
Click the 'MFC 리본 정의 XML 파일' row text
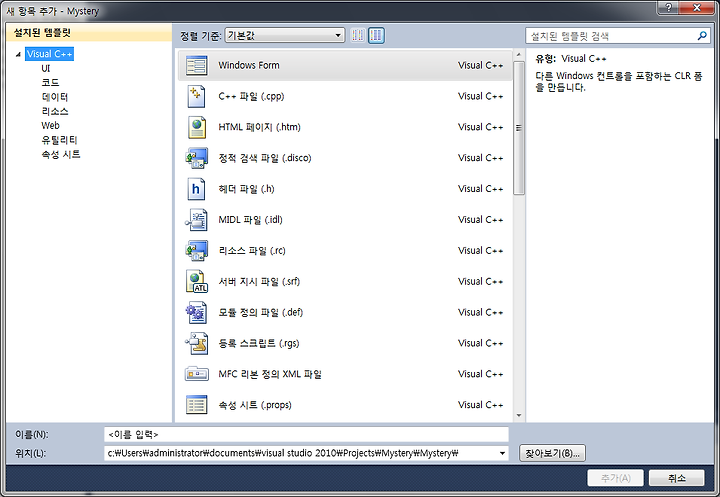click(x=270, y=374)
